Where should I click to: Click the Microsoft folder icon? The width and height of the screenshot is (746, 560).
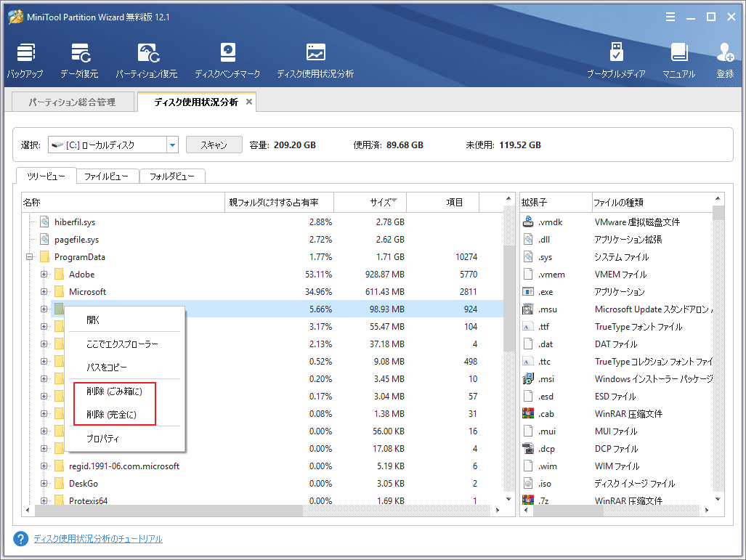pos(59,292)
